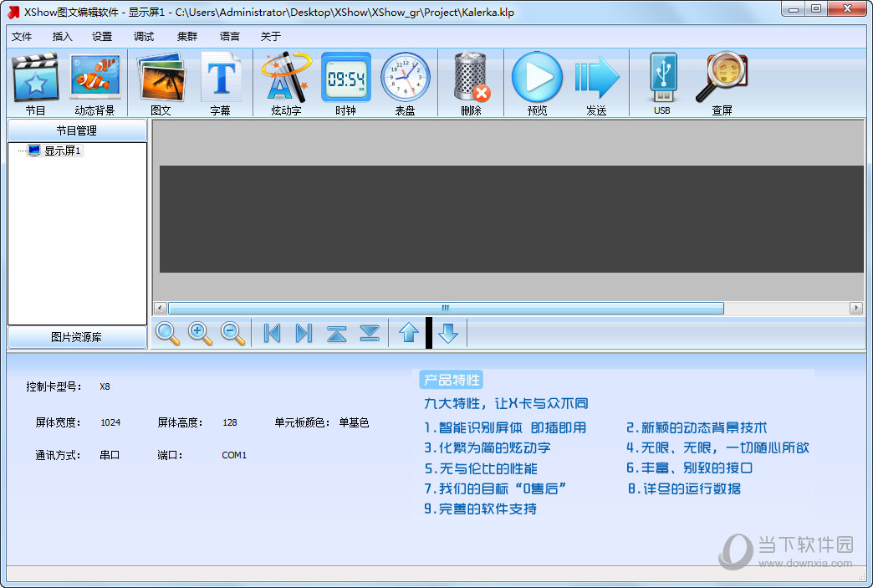This screenshot has width=873, height=588.
Task: Click the 九大特性 tagline text
Action: 506,403
